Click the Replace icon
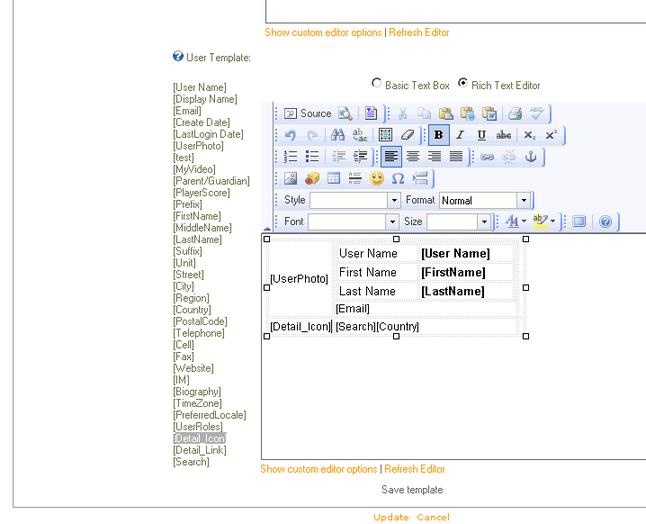The height and width of the screenshot is (524, 646). (360, 135)
